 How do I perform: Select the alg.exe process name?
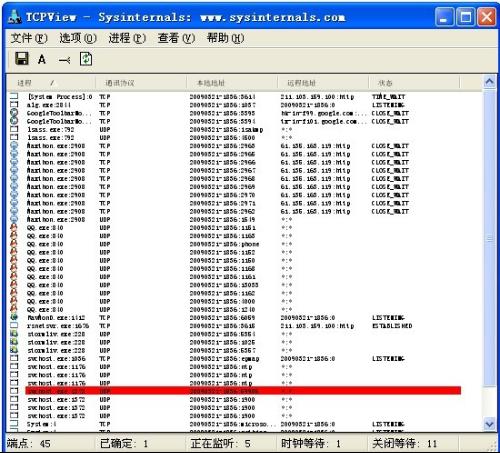tap(49, 105)
